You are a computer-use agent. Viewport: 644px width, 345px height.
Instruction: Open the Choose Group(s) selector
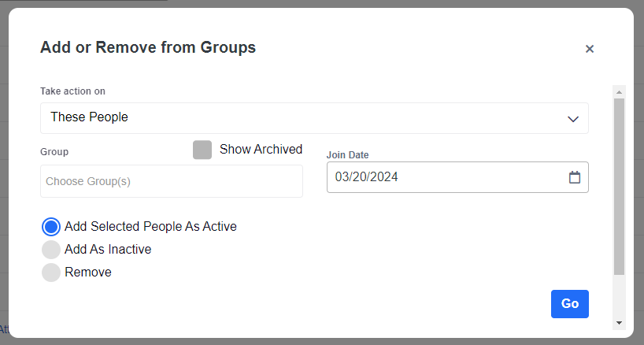coord(171,181)
